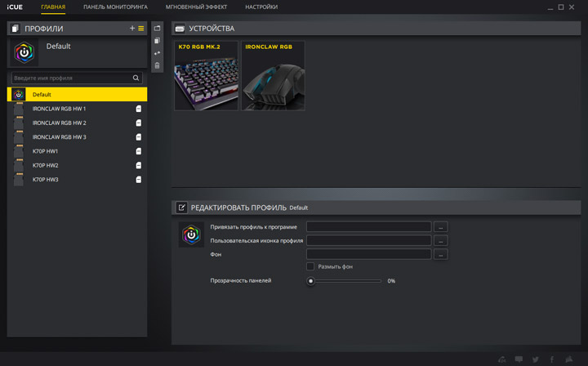The image size is (588, 366).
Task: Browse for background image file
Action: click(x=441, y=255)
